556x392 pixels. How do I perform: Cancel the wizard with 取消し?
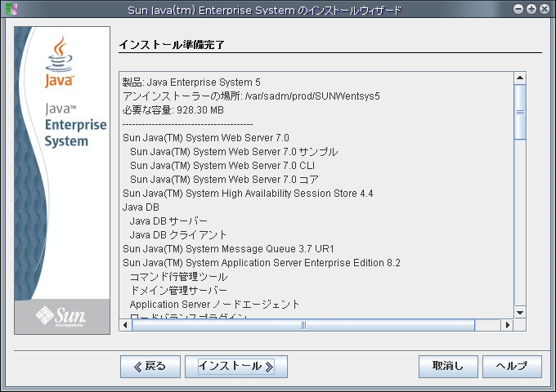(x=448, y=367)
